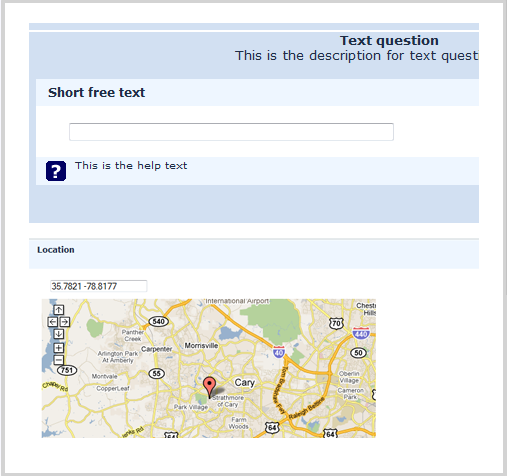The width and height of the screenshot is (507, 476).
Task: Pan the map down with the arrow
Action: click(59, 334)
